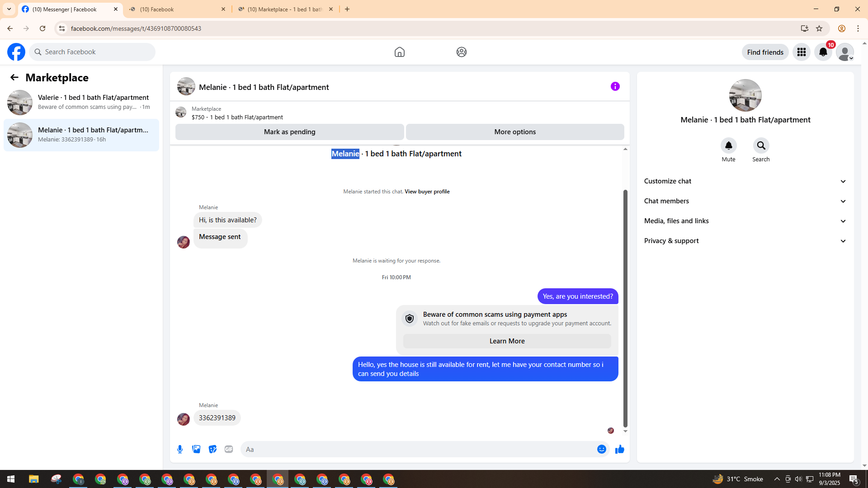Image resolution: width=868 pixels, height=488 pixels.
Task: Attach a file using the photo icon
Action: (196, 449)
